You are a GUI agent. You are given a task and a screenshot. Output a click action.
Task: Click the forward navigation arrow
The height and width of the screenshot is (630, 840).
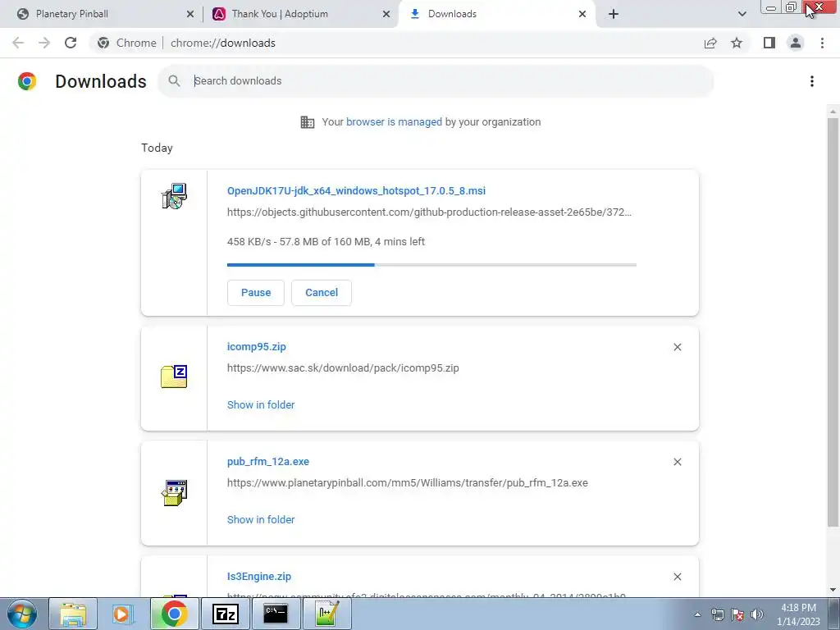click(x=44, y=43)
